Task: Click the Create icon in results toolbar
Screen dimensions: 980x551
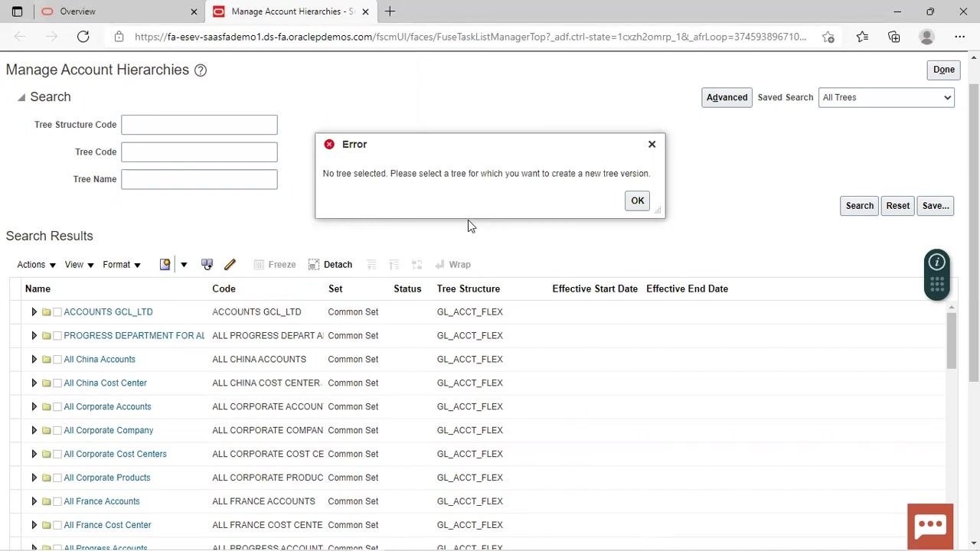Action: (x=165, y=264)
